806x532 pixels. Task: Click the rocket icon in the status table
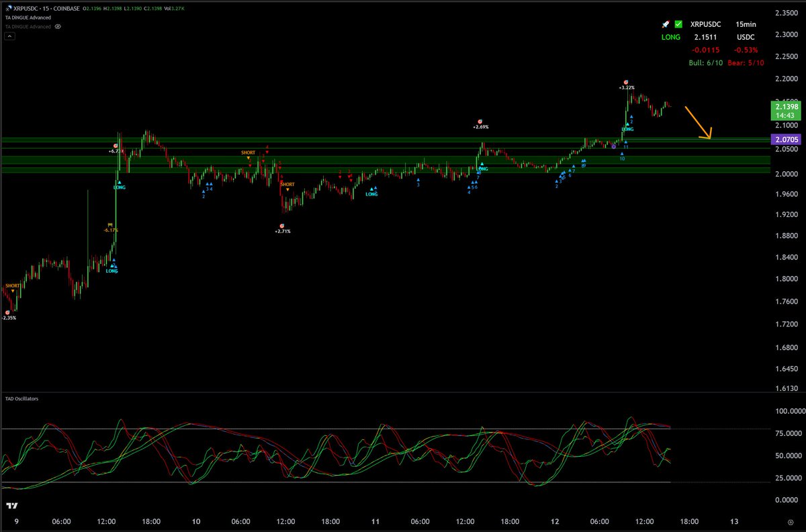[664, 24]
